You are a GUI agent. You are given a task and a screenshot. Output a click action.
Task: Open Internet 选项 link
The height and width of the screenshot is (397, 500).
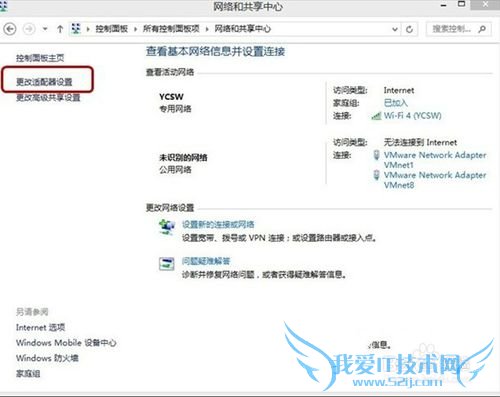pos(40,327)
